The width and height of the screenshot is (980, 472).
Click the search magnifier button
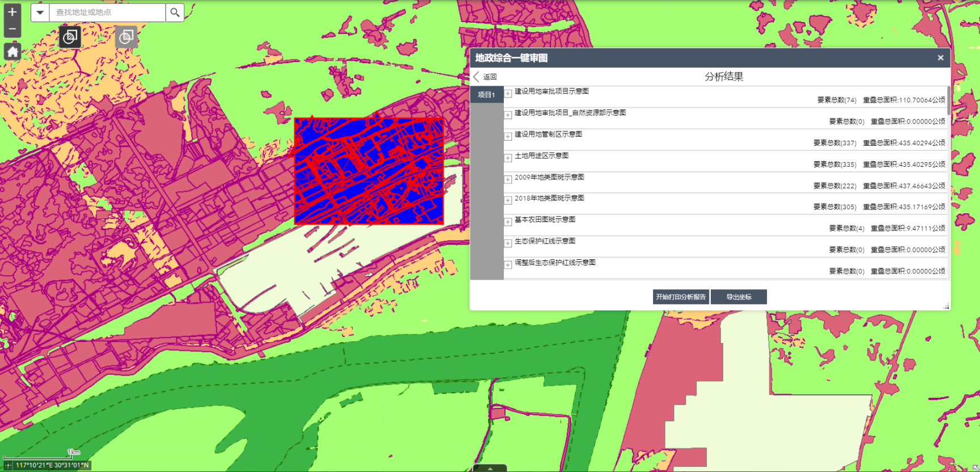tap(175, 12)
